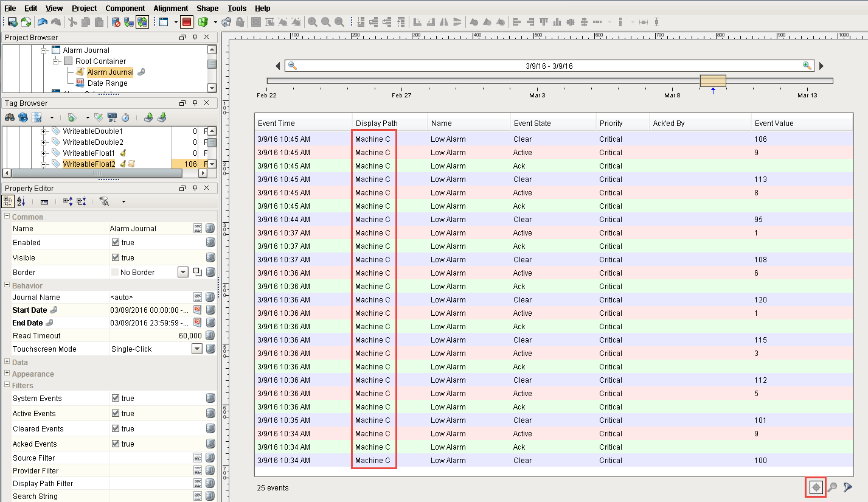The height and width of the screenshot is (502, 868).
Task: Open the Touchscreen Mode dropdown
Action: coord(196,349)
